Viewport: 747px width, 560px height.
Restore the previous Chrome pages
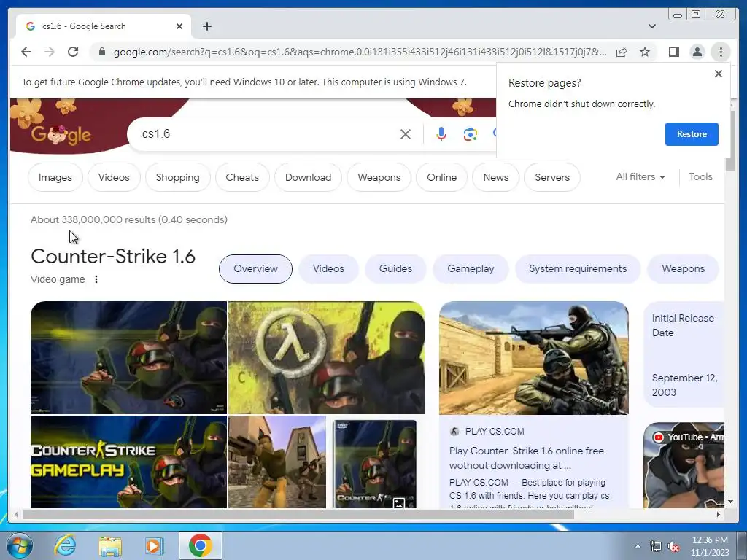click(692, 134)
